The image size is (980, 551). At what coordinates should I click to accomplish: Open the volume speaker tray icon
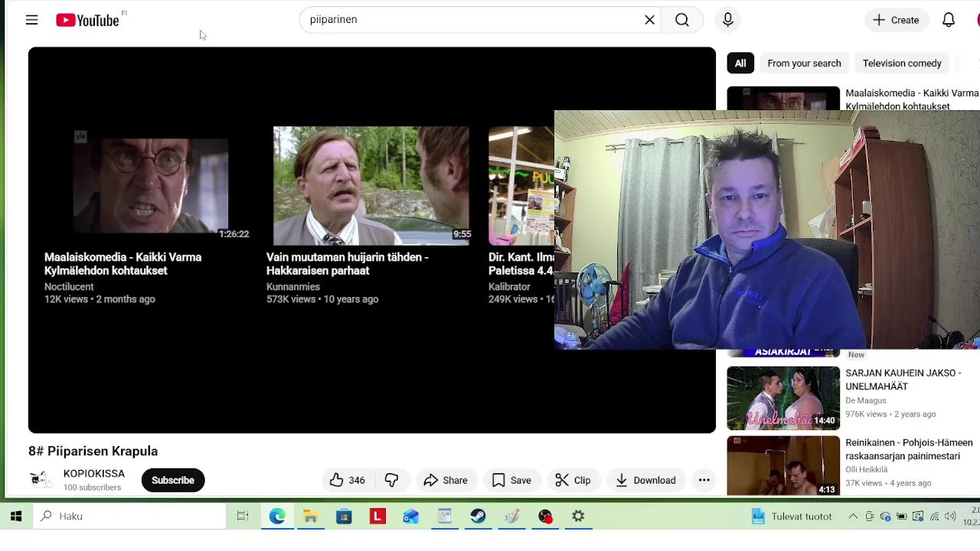950,517
